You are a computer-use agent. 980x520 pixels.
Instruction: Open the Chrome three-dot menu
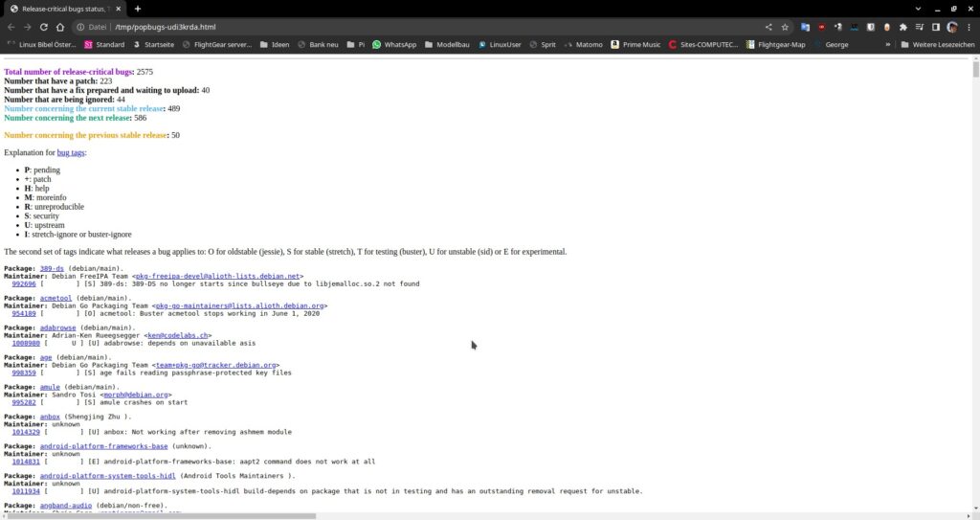969,27
